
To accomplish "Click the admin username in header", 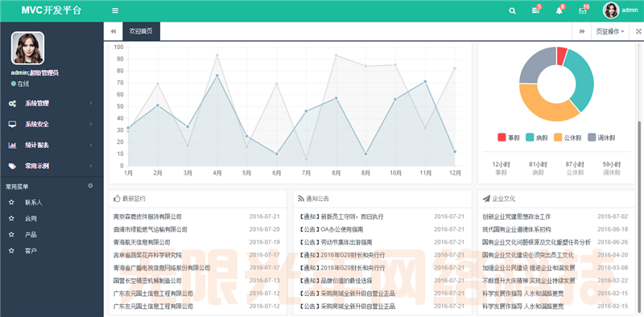I will (630, 10).
